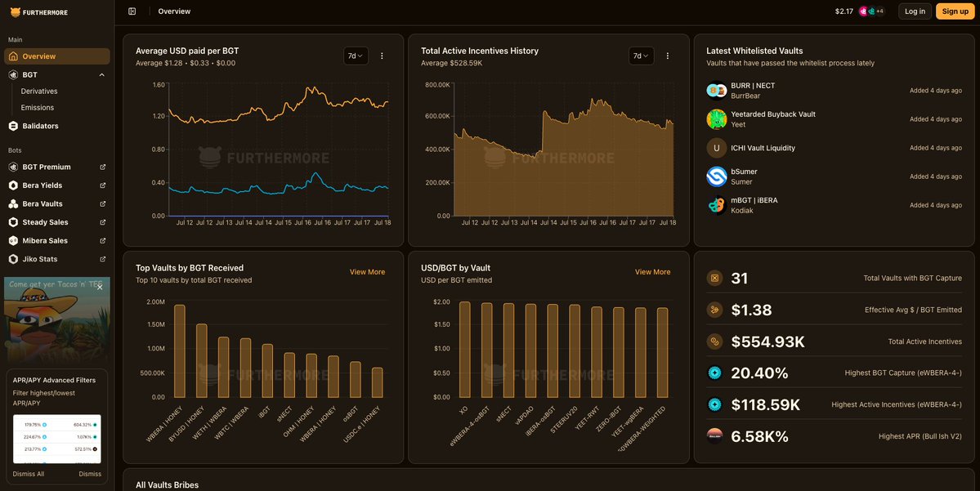
Task: Open the Steady Sales bot link
Action: (x=57, y=221)
